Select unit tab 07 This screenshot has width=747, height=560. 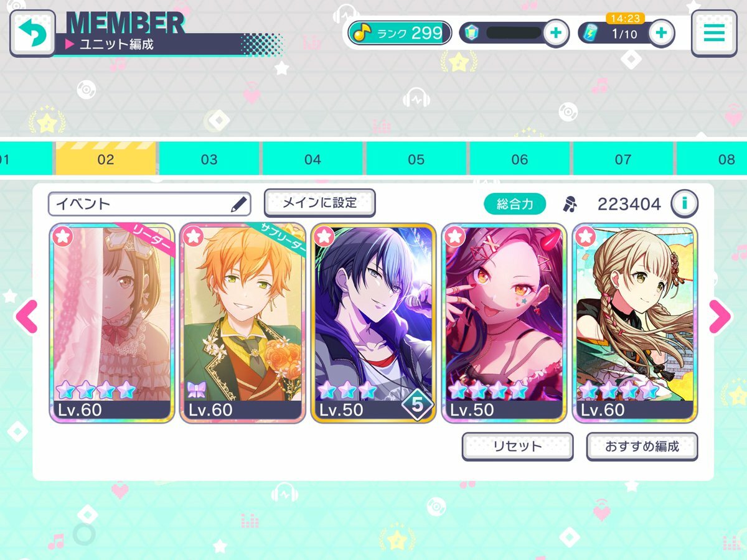622,159
